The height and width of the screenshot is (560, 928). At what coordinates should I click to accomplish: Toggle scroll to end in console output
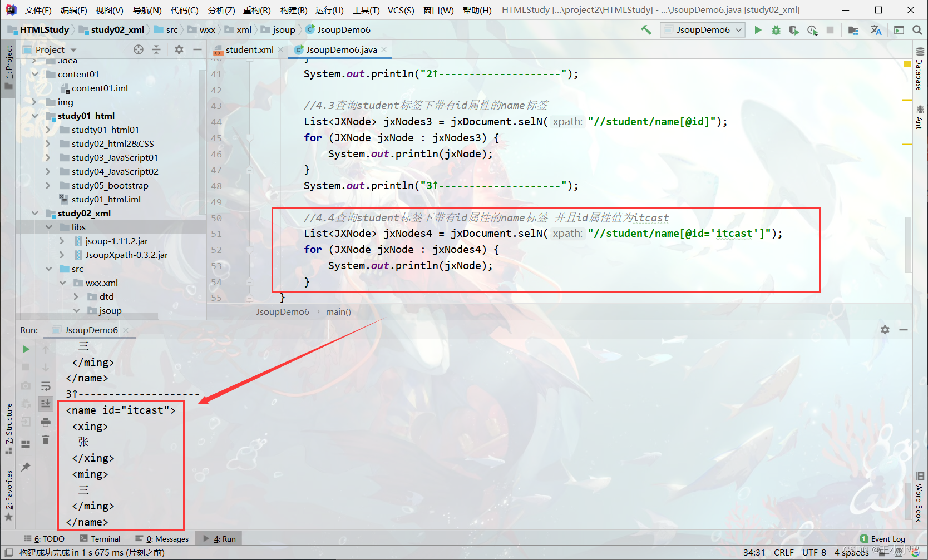click(x=46, y=404)
